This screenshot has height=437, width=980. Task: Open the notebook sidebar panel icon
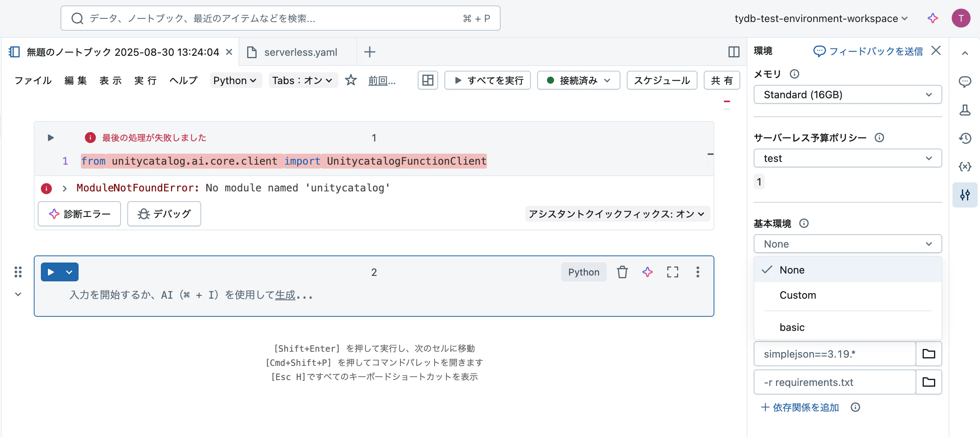click(x=14, y=52)
